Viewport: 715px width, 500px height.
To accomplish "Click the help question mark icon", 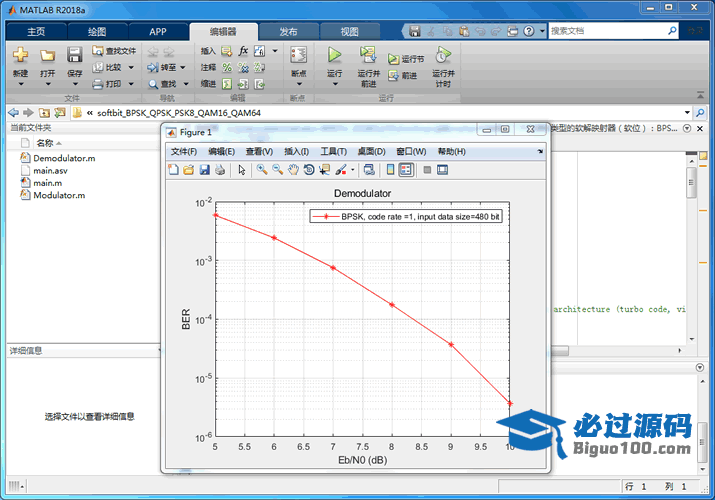I will [528, 31].
